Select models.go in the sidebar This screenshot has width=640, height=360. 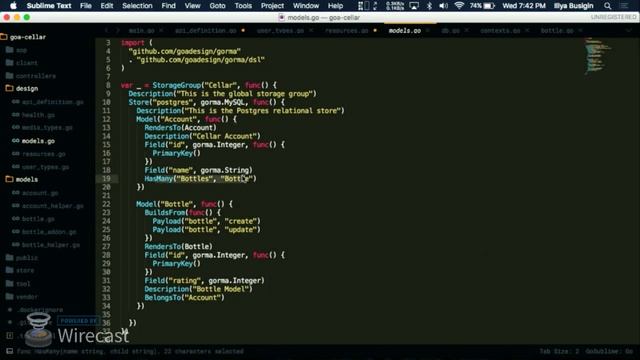(38, 141)
